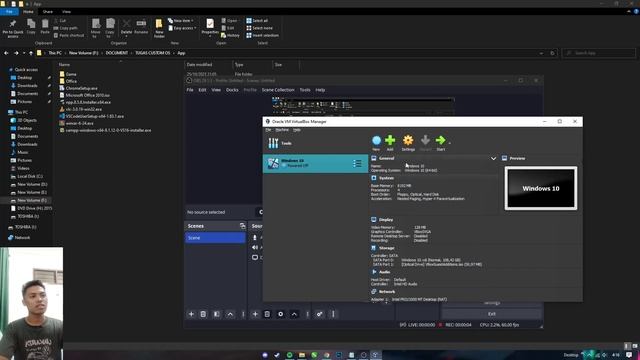Click TUGAS CUSTOM OS in address bar
640x360 pixels.
[x=153, y=53]
